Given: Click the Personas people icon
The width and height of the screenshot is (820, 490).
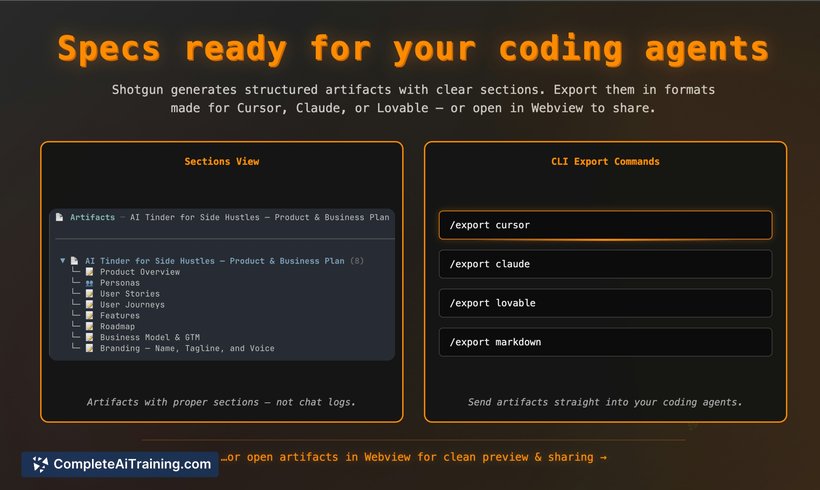Looking at the screenshot, I should pos(89,283).
